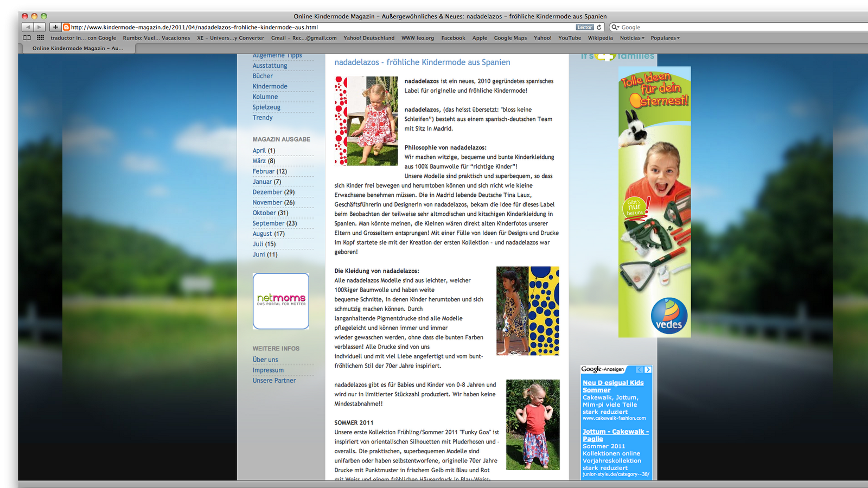
Task: Add this page as a bookmark using the plus button
Action: pos(55,27)
